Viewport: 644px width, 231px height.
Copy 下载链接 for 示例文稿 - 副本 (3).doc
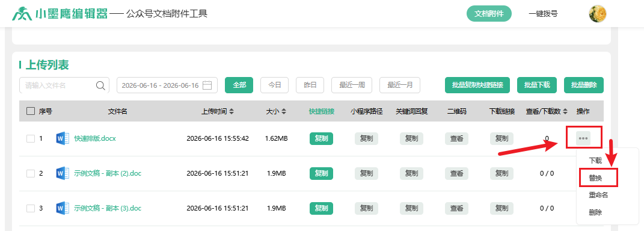(x=502, y=208)
